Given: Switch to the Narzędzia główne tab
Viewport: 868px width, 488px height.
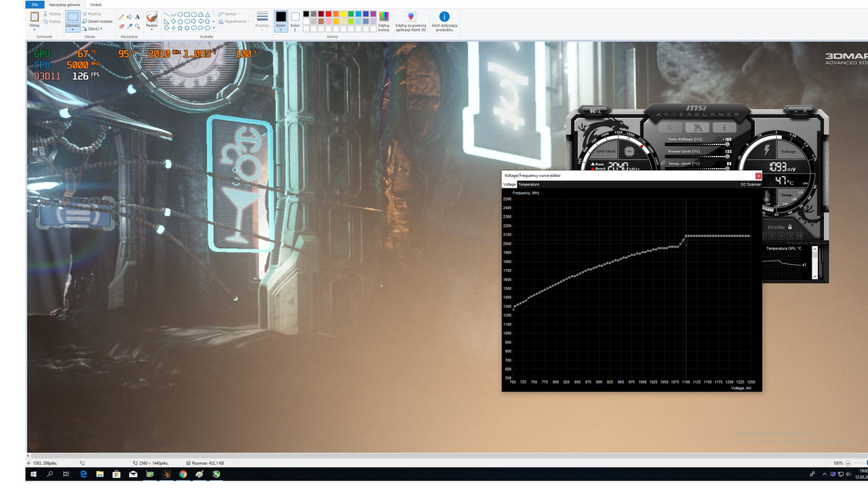Looking at the screenshot, I should (65, 4).
